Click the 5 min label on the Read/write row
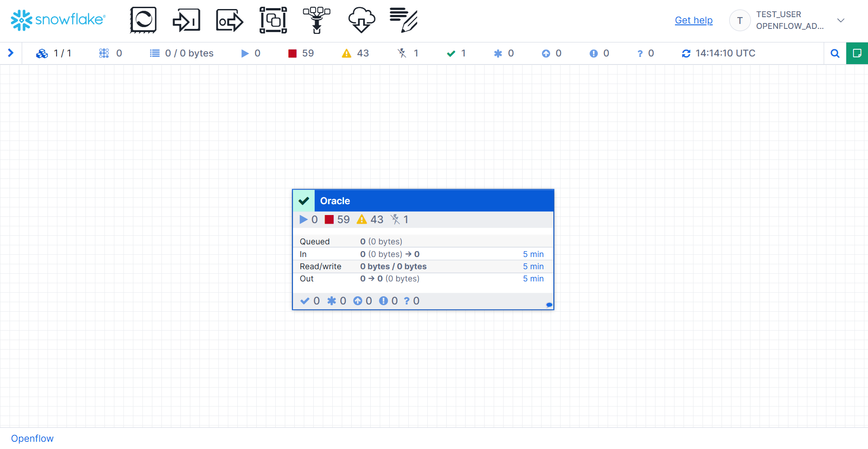This screenshot has width=868, height=449. [533, 267]
